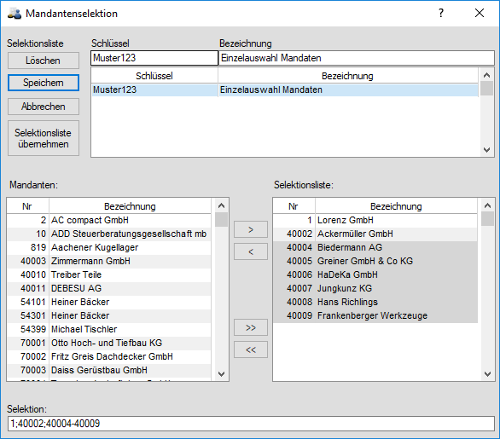Select Biedermann AG in Selektionsliste
Viewport: 500px width, 439px height.
(376, 248)
